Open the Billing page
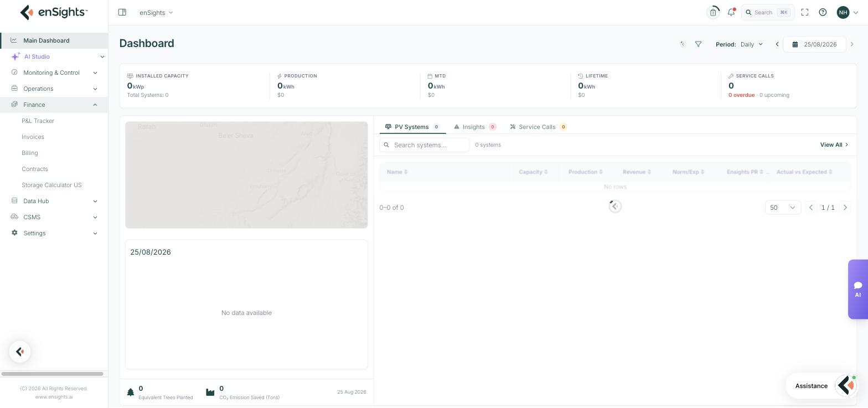 pos(30,153)
